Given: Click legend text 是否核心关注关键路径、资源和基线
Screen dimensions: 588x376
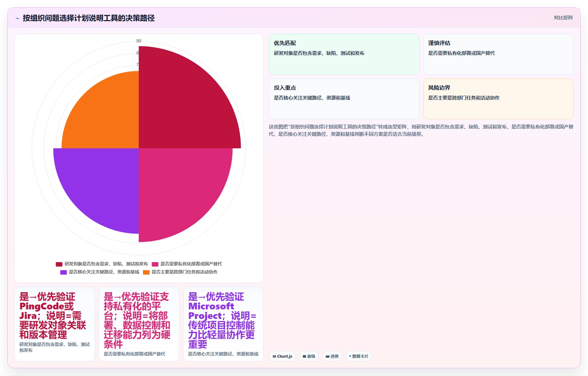Looking at the screenshot, I should tap(104, 272).
